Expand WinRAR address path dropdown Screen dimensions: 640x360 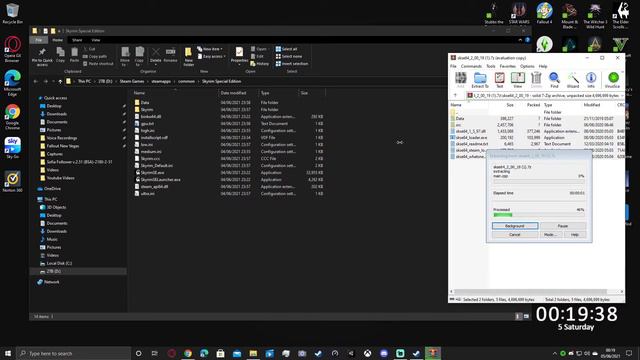coord(622,96)
